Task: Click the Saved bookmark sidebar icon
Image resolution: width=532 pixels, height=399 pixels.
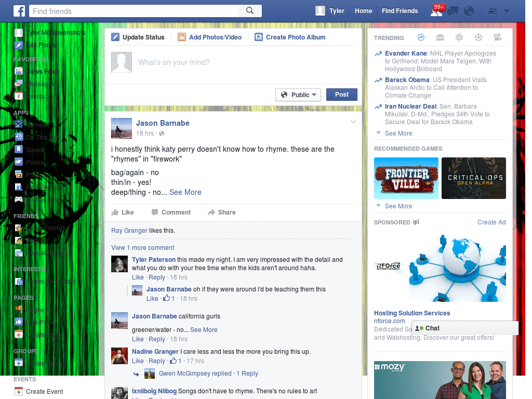Action: coord(19,150)
